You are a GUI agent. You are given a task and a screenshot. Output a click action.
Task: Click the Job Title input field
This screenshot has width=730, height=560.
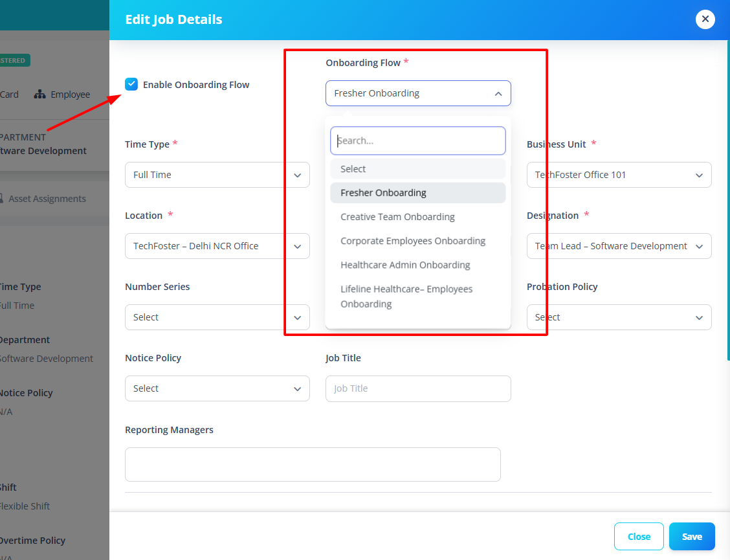click(418, 388)
